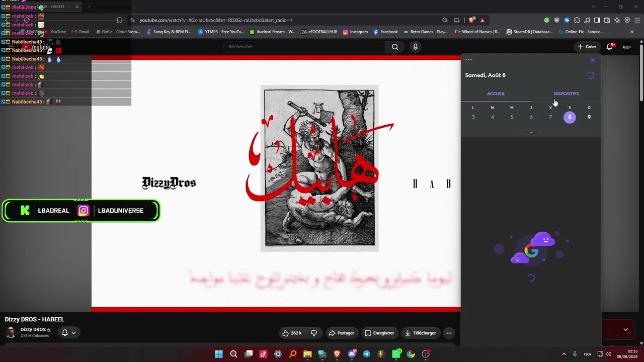Switch to the ACCUEIL tab
This screenshot has height=362, width=644.
pos(496,94)
